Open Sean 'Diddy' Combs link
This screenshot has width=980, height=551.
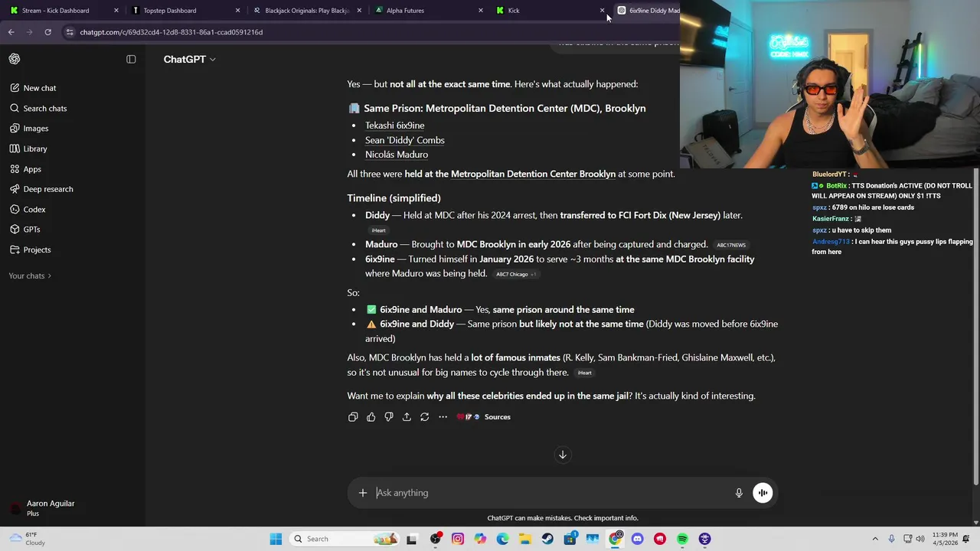tap(404, 140)
